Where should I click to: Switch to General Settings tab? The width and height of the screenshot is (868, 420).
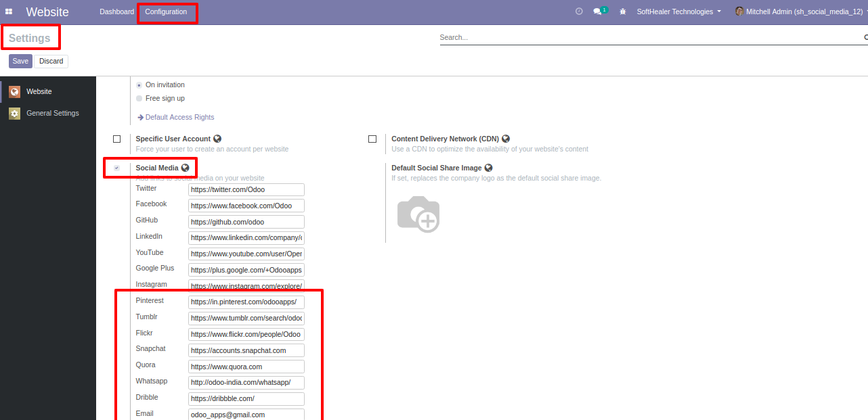[x=48, y=113]
